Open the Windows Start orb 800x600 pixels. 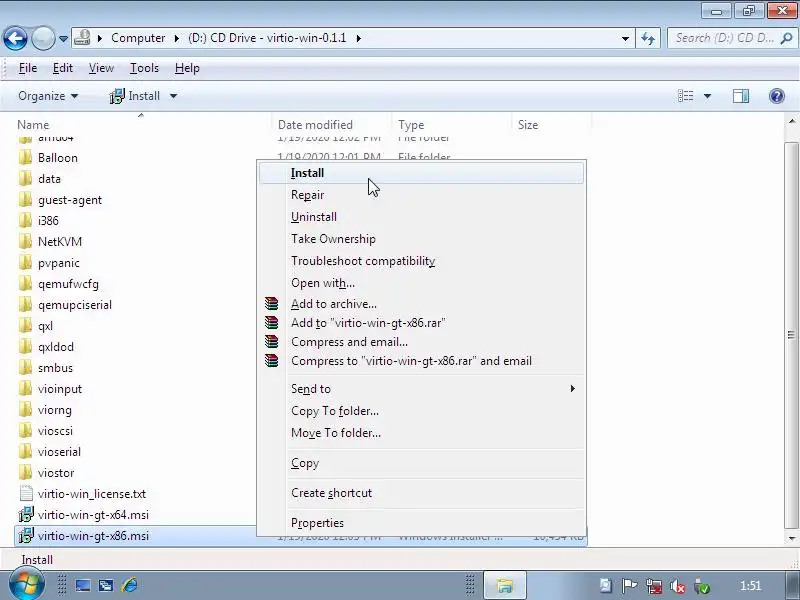point(26,585)
